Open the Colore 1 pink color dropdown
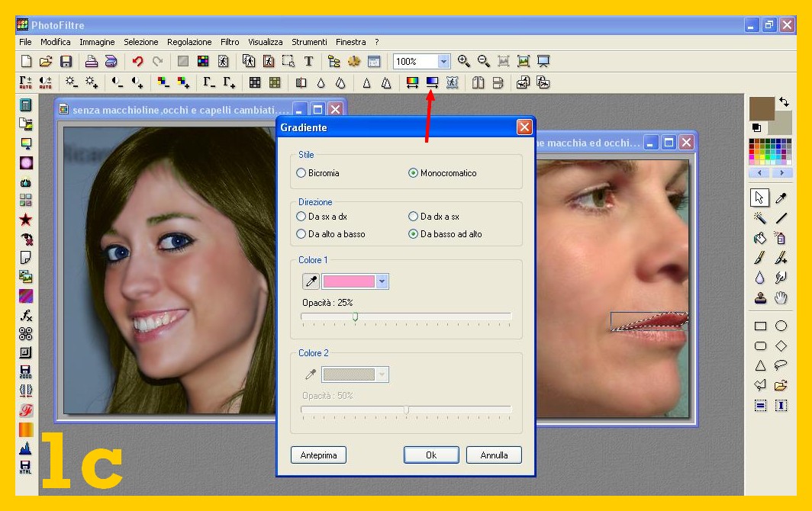 tap(382, 281)
